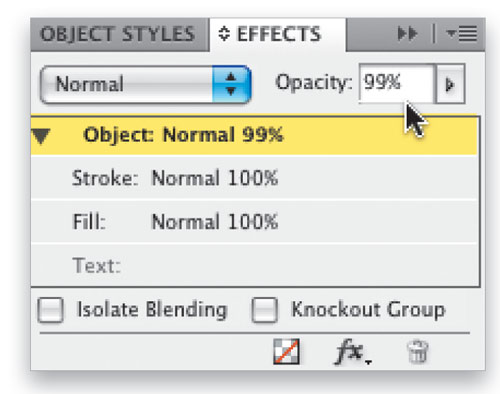The width and height of the screenshot is (500, 394).
Task: Click the trash delete effect icon
Action: 418,352
